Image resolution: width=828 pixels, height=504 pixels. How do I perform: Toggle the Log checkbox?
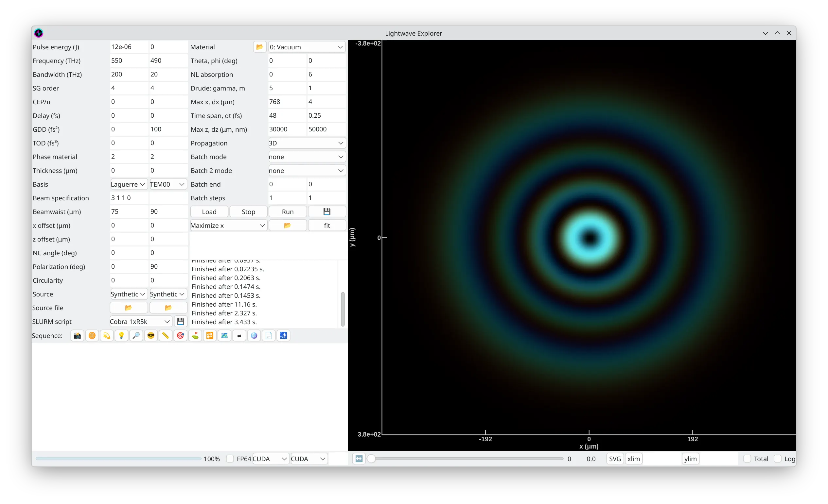click(x=777, y=459)
